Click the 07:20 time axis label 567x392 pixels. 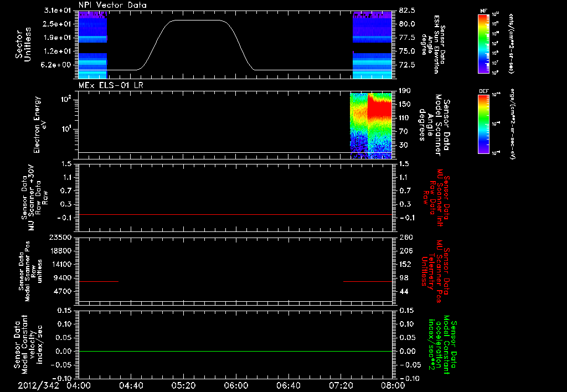point(341,385)
